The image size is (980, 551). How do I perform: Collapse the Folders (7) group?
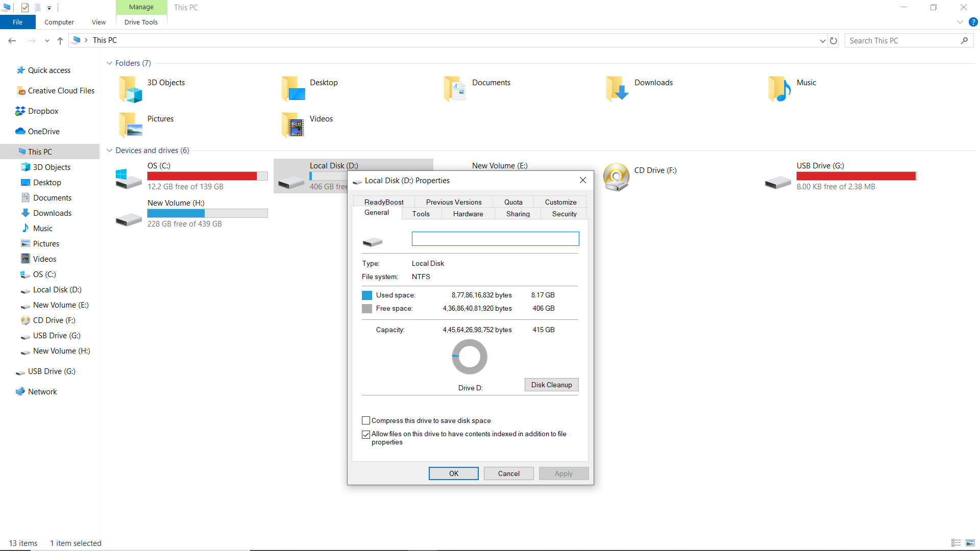tap(109, 63)
